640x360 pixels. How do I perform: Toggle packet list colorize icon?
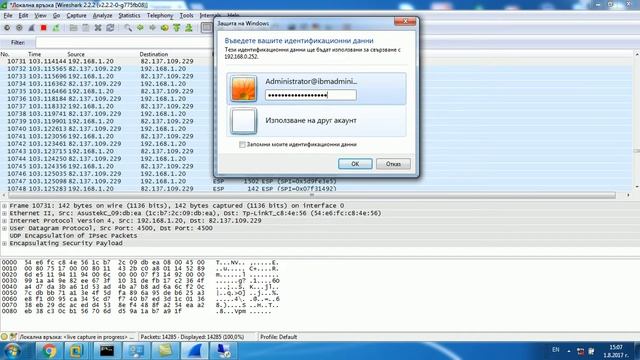click(207, 28)
